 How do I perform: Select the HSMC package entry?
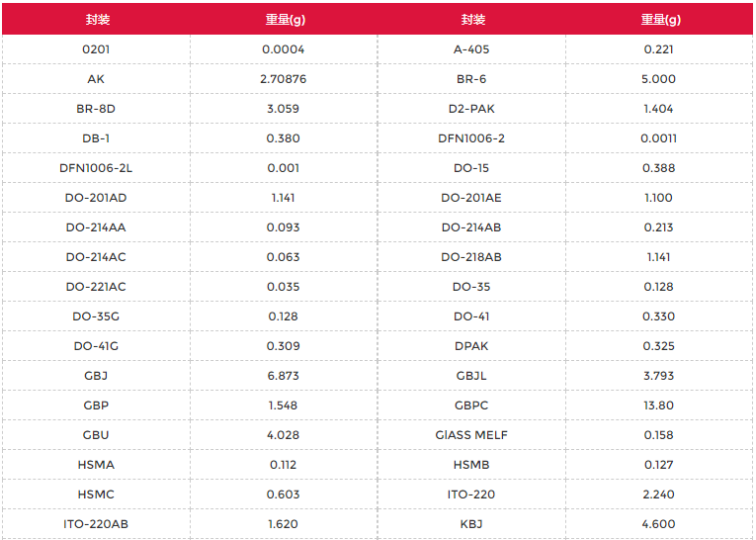(x=96, y=495)
